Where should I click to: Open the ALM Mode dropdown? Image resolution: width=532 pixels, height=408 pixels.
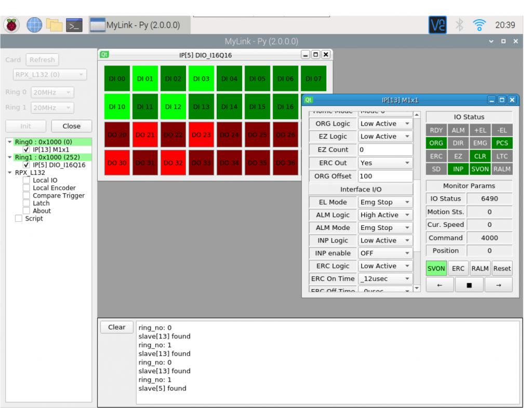(385, 228)
